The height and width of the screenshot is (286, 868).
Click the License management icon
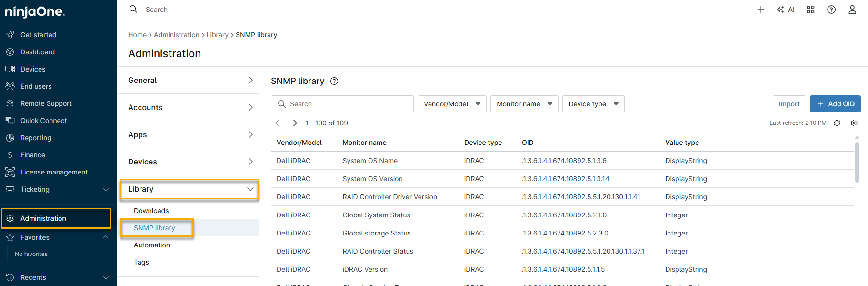(10, 172)
